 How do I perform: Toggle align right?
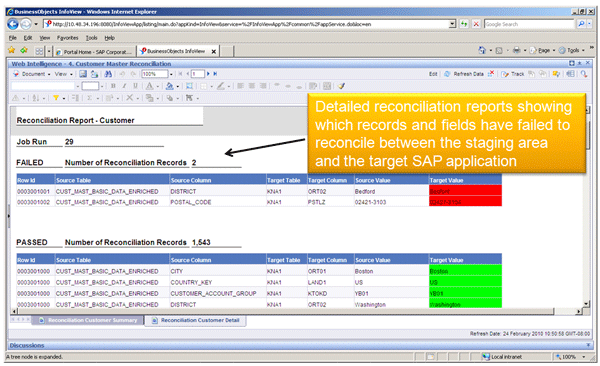point(263,86)
